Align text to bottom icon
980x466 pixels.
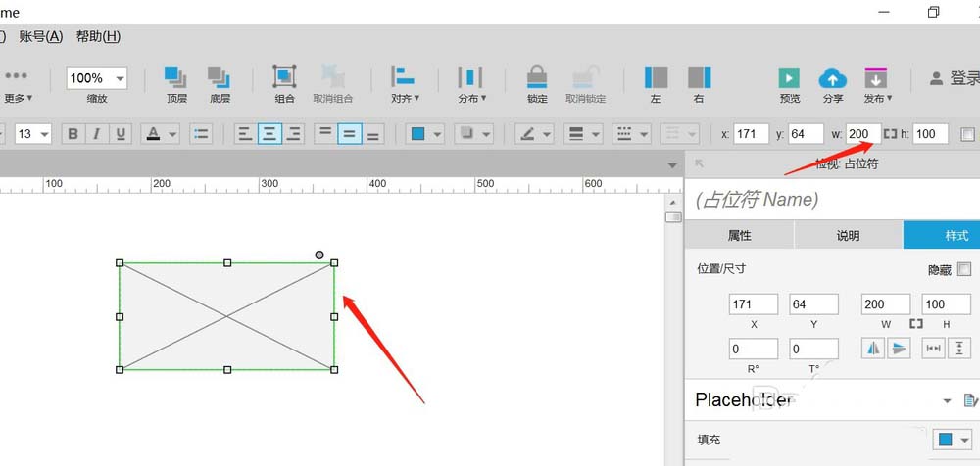[x=373, y=134]
